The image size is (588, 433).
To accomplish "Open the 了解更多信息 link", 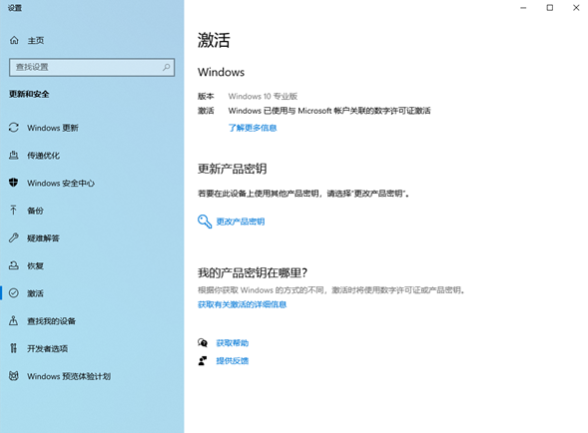I will pyautogui.click(x=252, y=128).
